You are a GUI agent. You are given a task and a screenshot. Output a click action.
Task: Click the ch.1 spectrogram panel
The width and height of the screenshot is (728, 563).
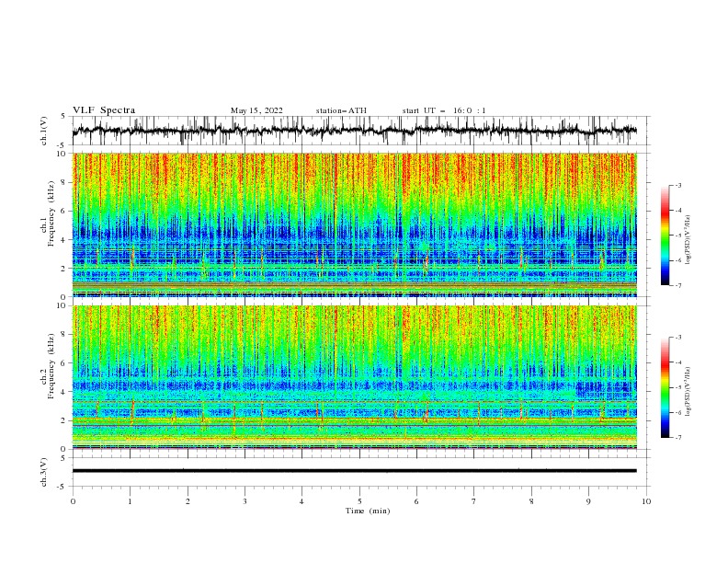click(354, 224)
